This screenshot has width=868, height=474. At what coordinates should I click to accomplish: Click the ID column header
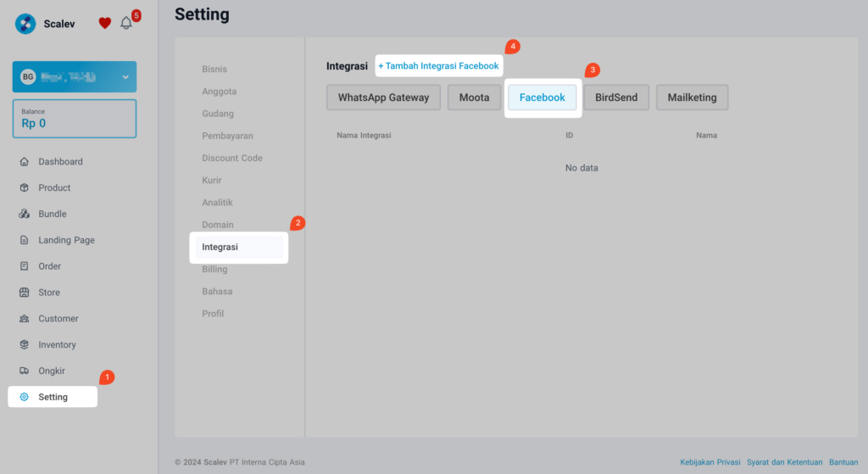[x=569, y=135]
